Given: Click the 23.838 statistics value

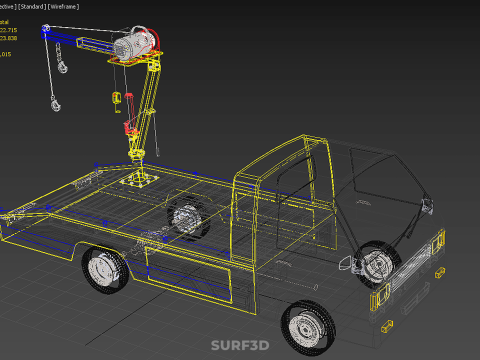Looking at the screenshot, I should 8,38.
